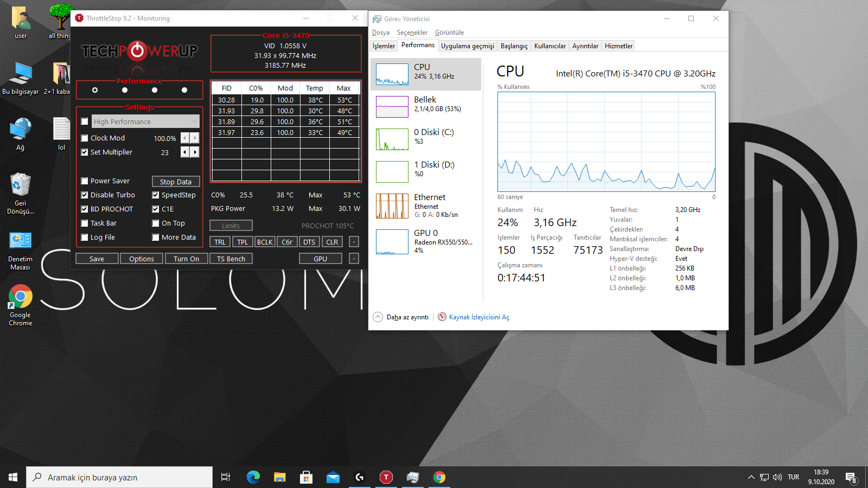Select the 'Ağ' network desktop icon

pyautogui.click(x=21, y=134)
